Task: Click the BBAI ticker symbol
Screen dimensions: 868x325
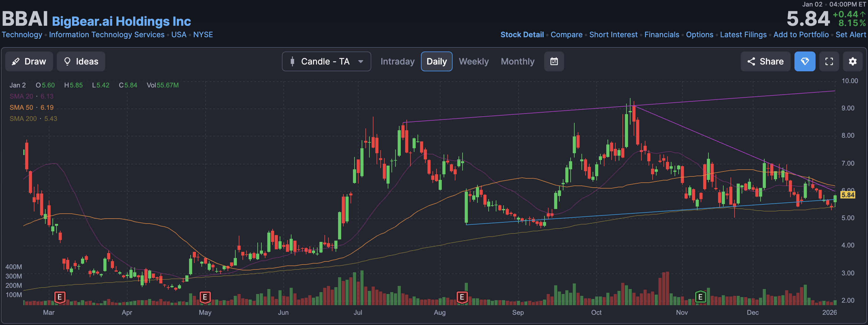Action: (x=25, y=19)
